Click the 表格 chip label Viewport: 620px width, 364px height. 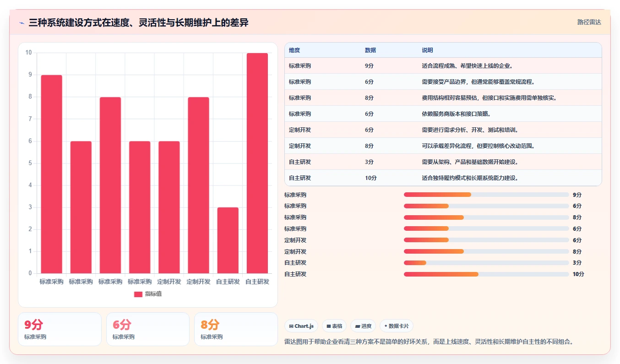(x=337, y=326)
